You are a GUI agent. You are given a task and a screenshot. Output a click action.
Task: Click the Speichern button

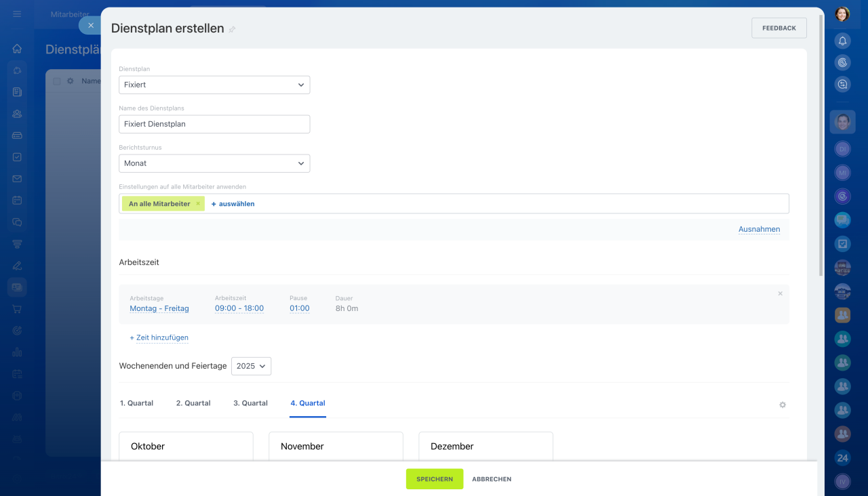coord(434,479)
